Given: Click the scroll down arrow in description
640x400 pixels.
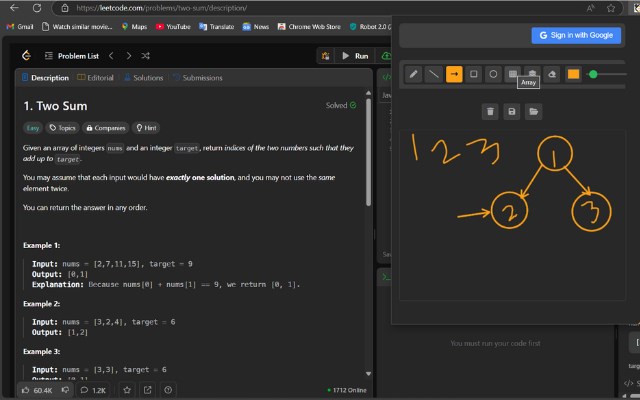Looking at the screenshot, I should pyautogui.click(x=369, y=373).
